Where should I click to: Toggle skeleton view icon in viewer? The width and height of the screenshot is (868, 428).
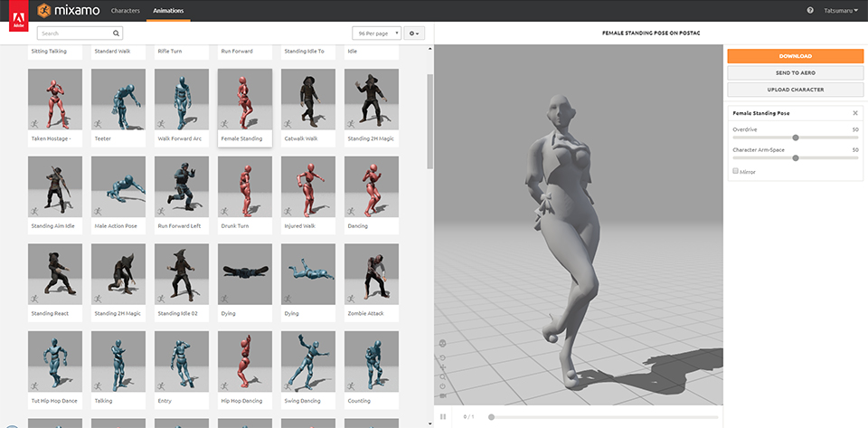tap(443, 343)
